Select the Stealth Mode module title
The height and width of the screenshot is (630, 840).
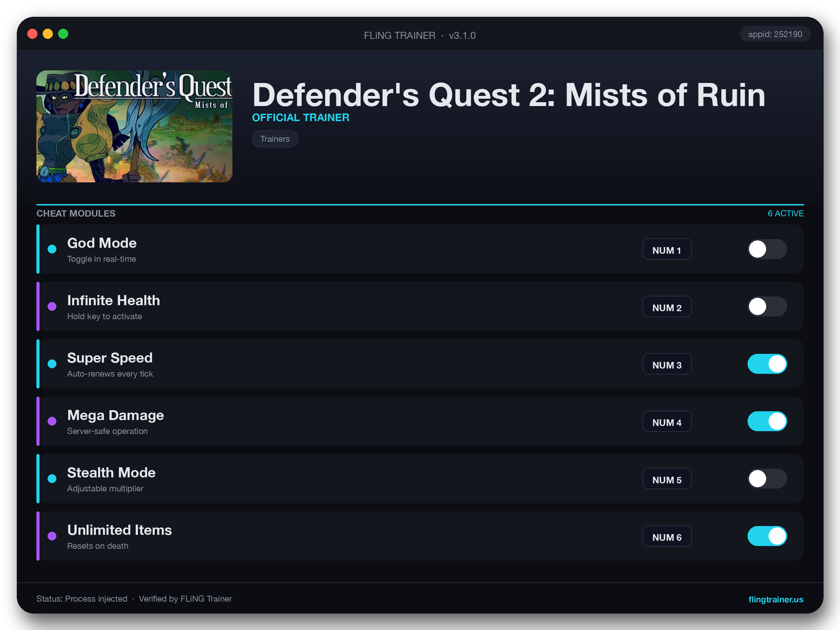tap(111, 472)
